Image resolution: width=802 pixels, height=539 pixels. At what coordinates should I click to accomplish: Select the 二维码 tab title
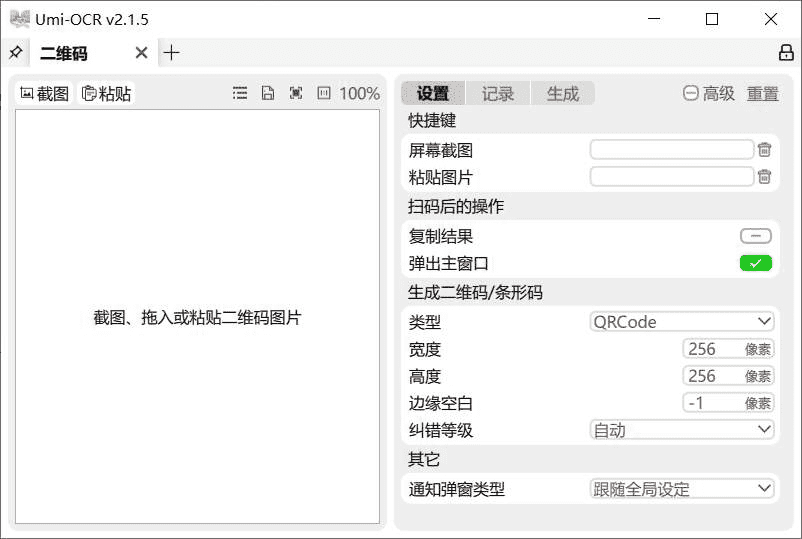64,53
